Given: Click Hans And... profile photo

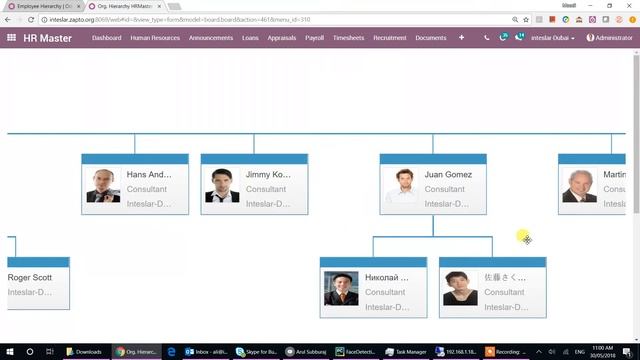Looking at the screenshot, I should click(103, 186).
